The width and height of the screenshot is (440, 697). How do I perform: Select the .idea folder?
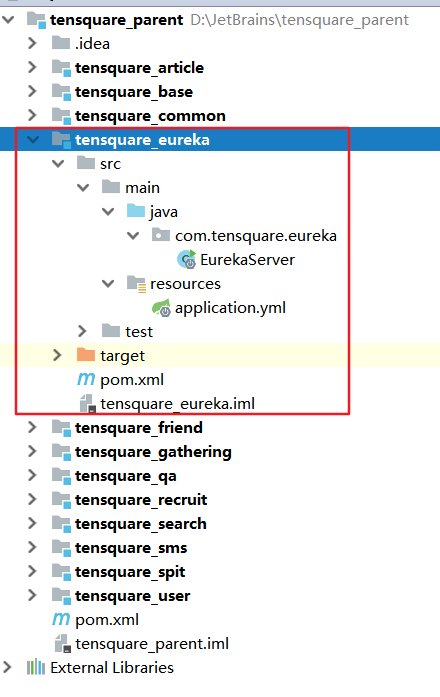tap(92, 44)
